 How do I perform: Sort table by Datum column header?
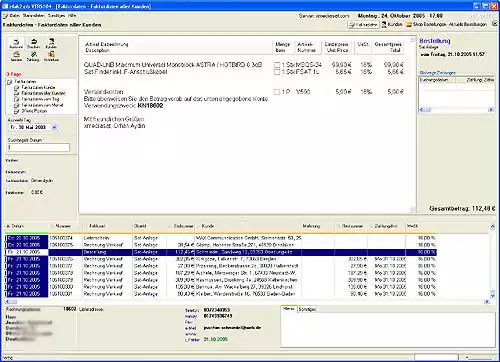(27, 226)
